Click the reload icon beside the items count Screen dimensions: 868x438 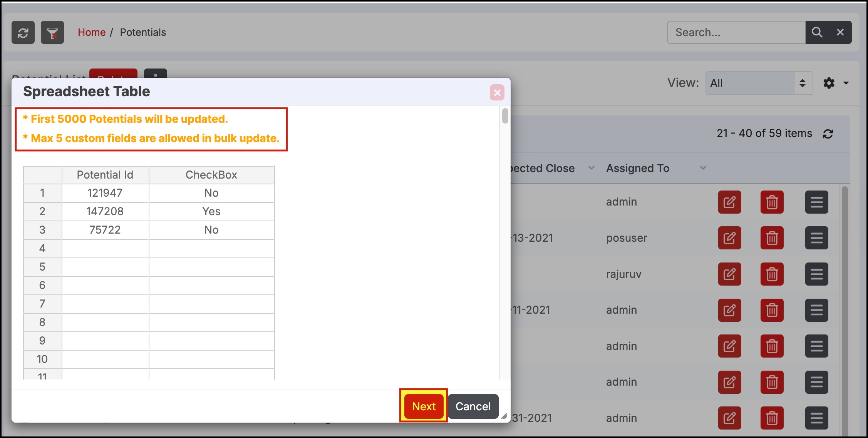coord(828,134)
